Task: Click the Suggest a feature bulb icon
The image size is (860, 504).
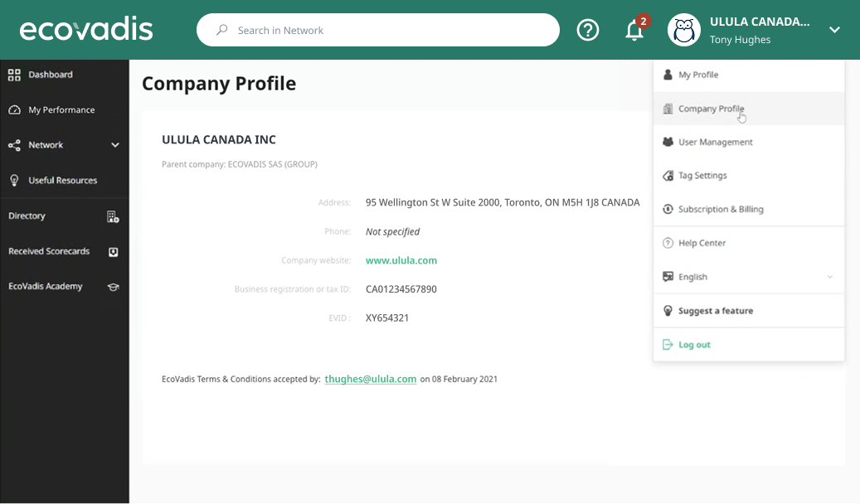Action: [668, 310]
